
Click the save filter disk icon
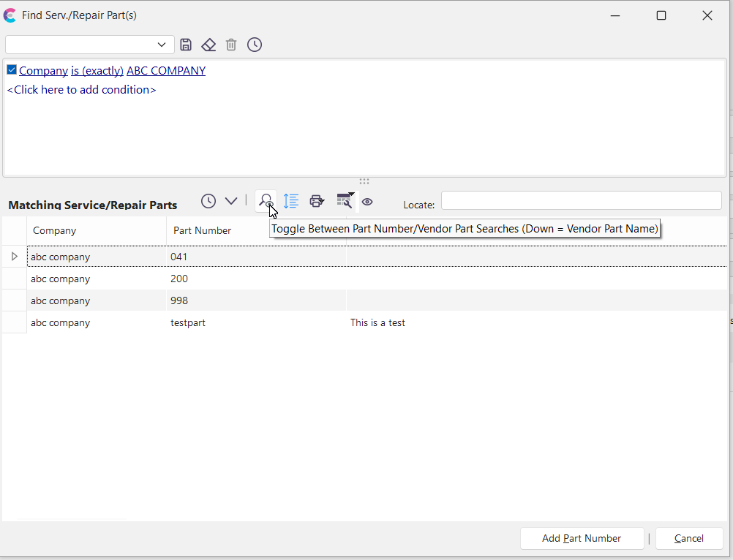tap(186, 45)
